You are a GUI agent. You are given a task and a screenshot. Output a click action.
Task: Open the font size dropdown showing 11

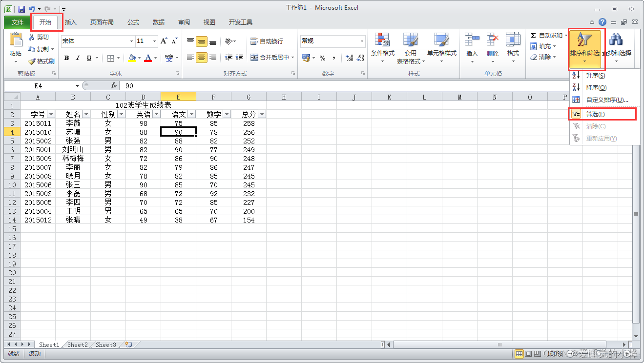click(155, 41)
